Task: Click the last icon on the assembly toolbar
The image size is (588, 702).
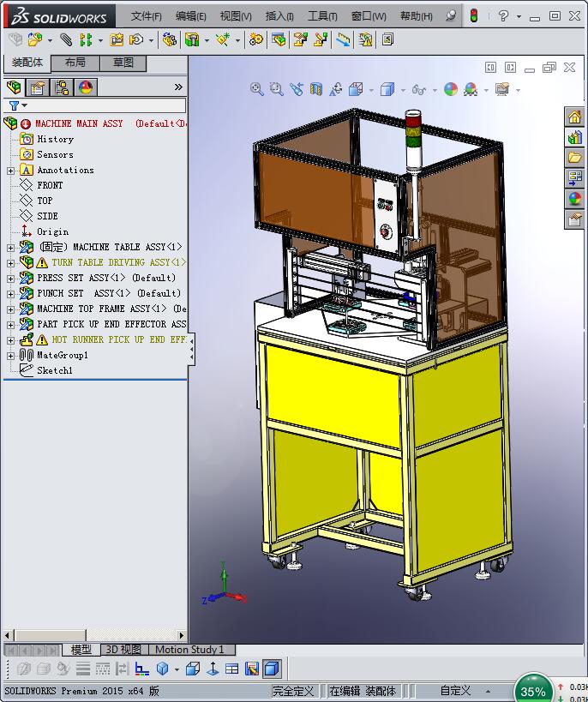Action: click(387, 39)
